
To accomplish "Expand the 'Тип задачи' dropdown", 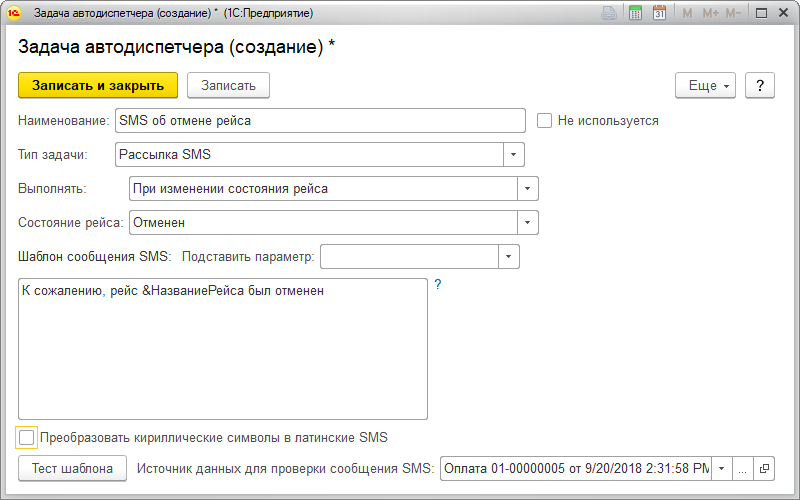I will 513,155.
